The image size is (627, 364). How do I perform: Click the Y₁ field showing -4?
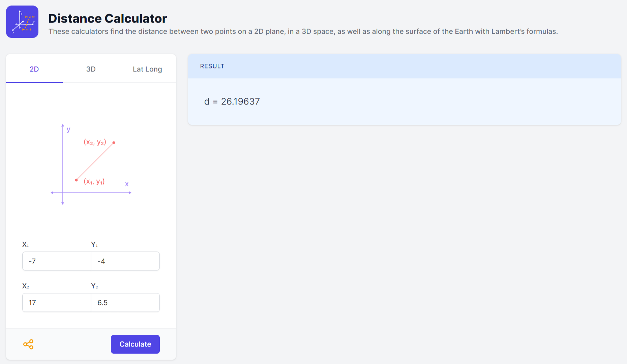125,261
